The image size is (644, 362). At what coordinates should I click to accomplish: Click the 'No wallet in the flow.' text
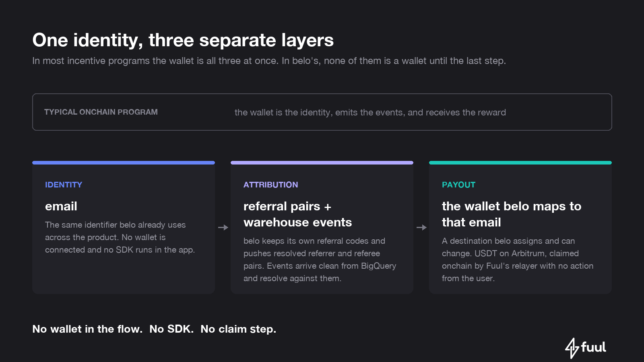tap(87, 329)
